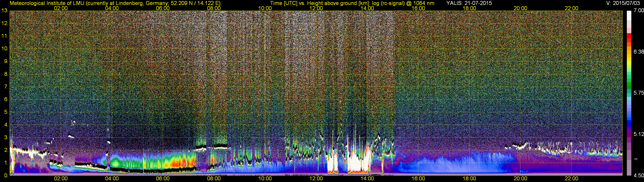The image size is (644, 182).
Task: Click the 4.50 colorbar minimum value
Action: tap(639, 176)
